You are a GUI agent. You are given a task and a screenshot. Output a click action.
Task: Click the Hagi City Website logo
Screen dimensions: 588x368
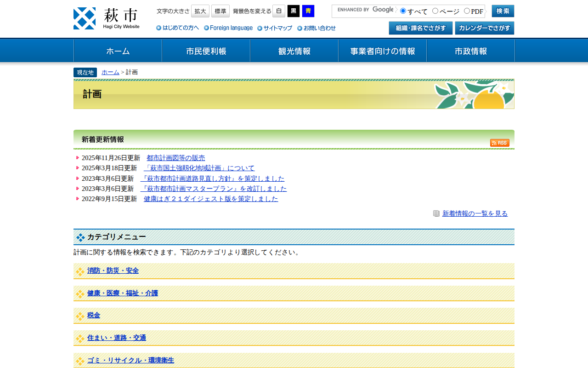107,18
